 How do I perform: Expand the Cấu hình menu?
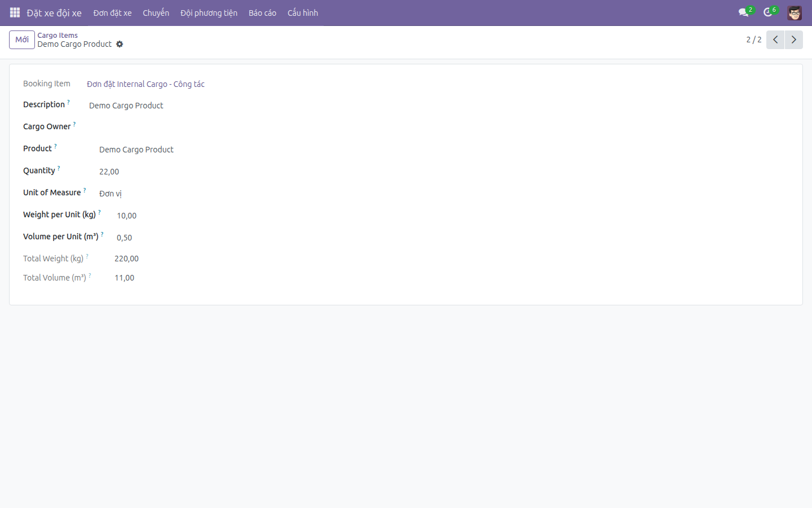303,13
